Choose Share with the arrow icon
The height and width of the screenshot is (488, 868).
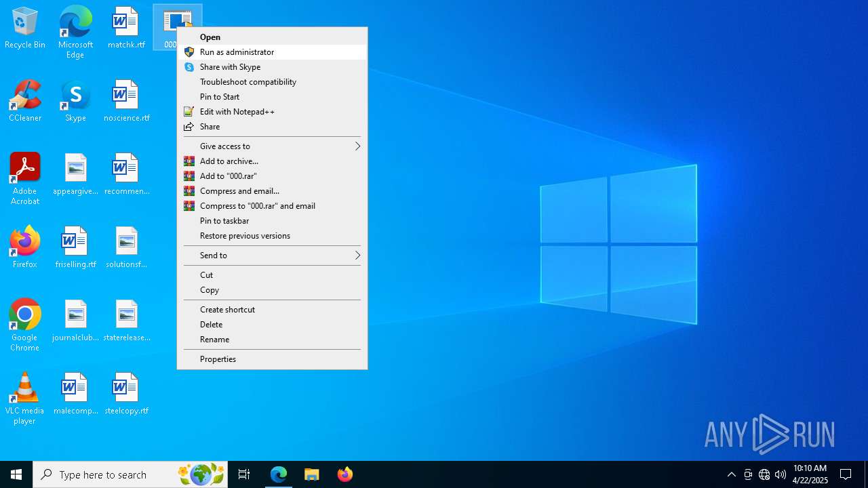pos(272,127)
